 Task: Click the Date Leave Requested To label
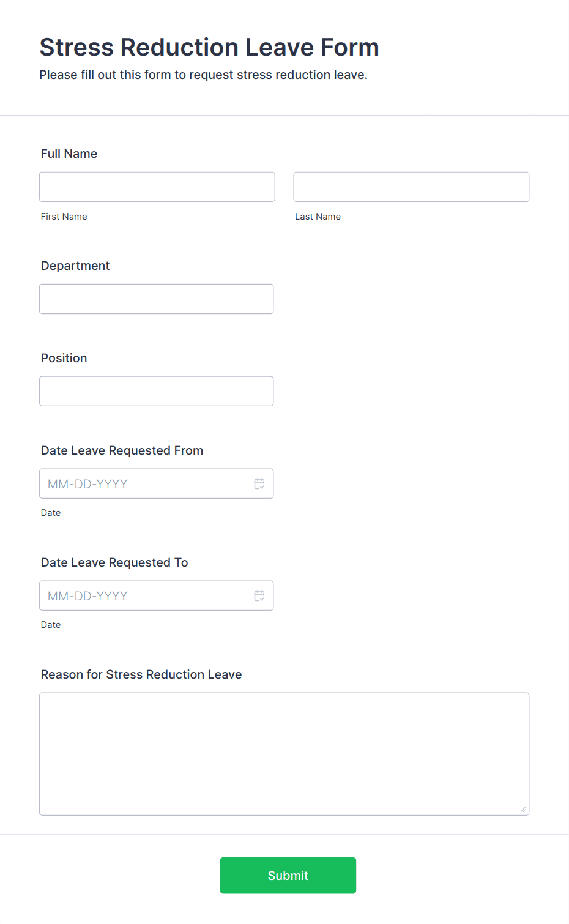114,562
